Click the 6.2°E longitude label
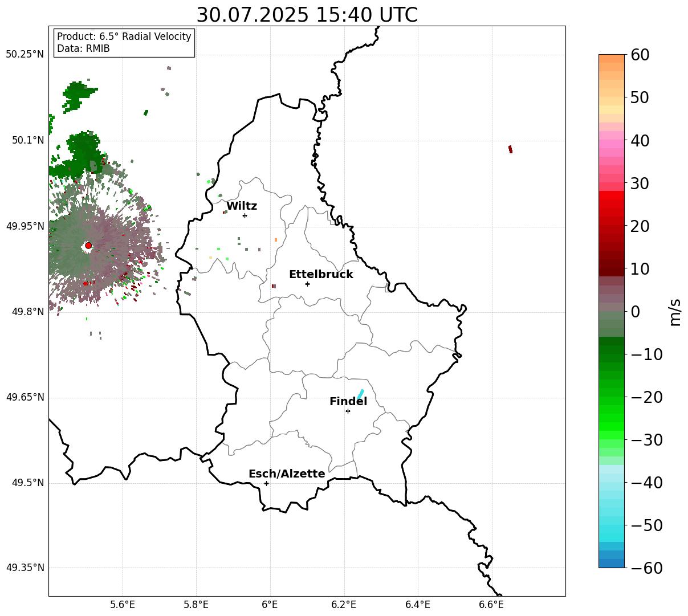688x616 pixels. (x=344, y=604)
